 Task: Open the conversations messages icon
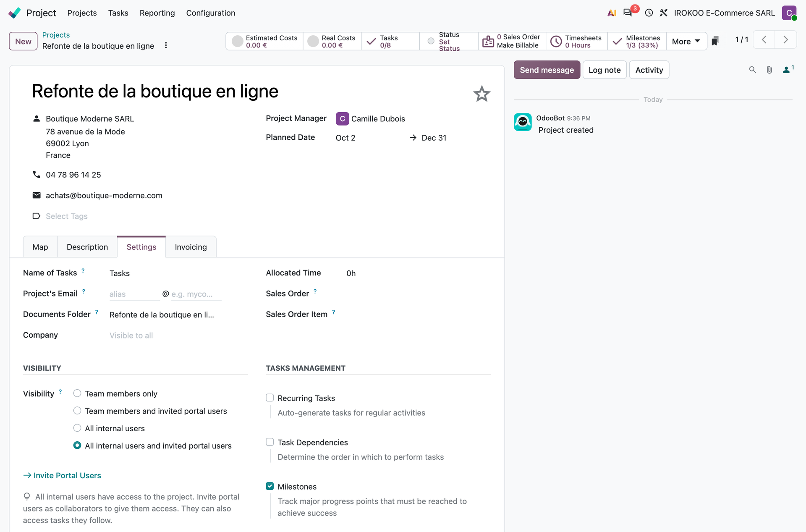(x=628, y=13)
